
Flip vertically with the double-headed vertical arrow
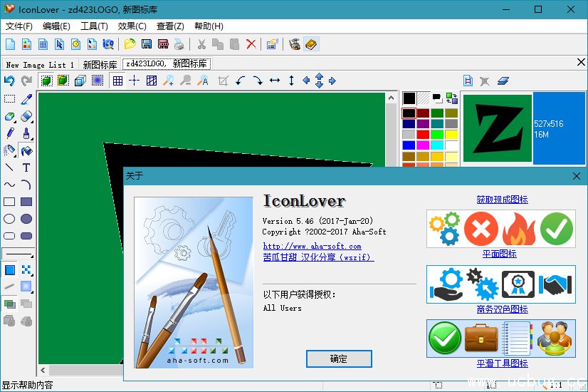pyautogui.click(x=291, y=81)
